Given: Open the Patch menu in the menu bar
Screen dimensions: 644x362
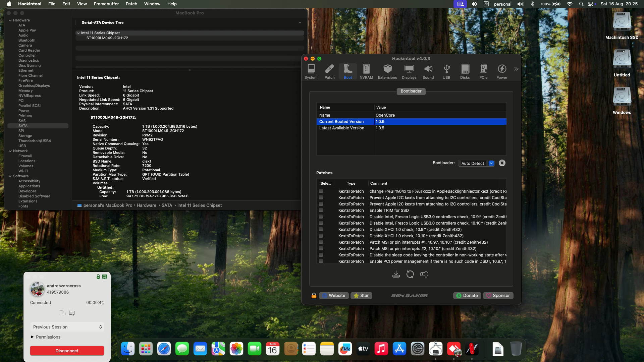Looking at the screenshot, I should coord(131,4).
